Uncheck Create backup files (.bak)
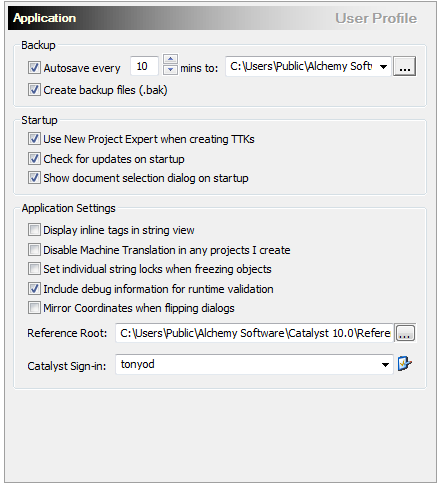The image size is (442, 489). pos(34,90)
